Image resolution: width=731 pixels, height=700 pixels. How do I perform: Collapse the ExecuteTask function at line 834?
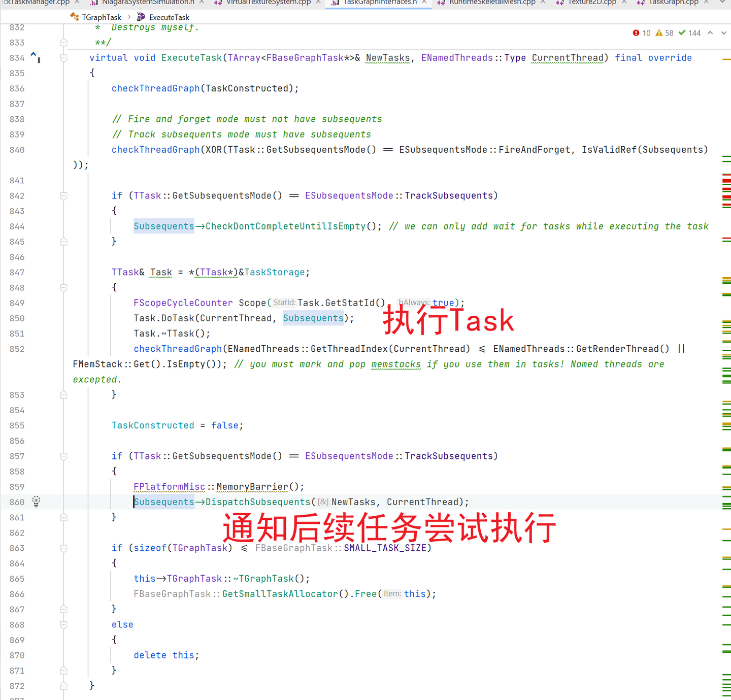coord(63,58)
